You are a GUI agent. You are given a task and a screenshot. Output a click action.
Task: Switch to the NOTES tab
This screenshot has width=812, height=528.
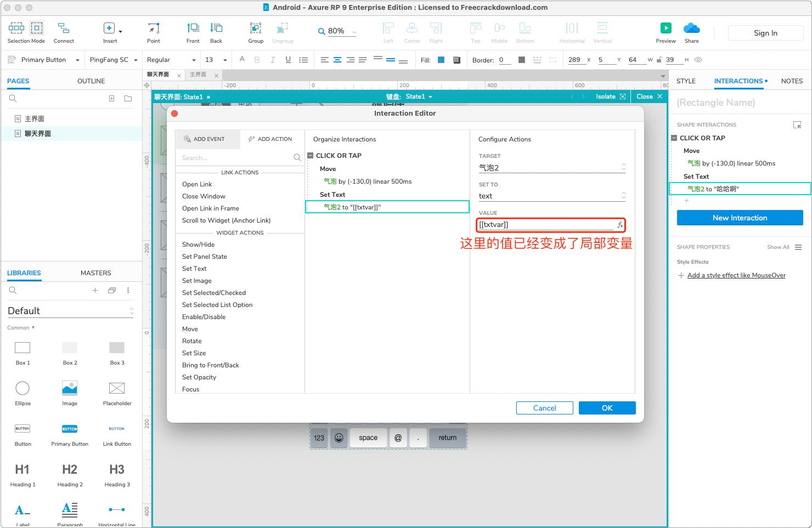tap(792, 81)
